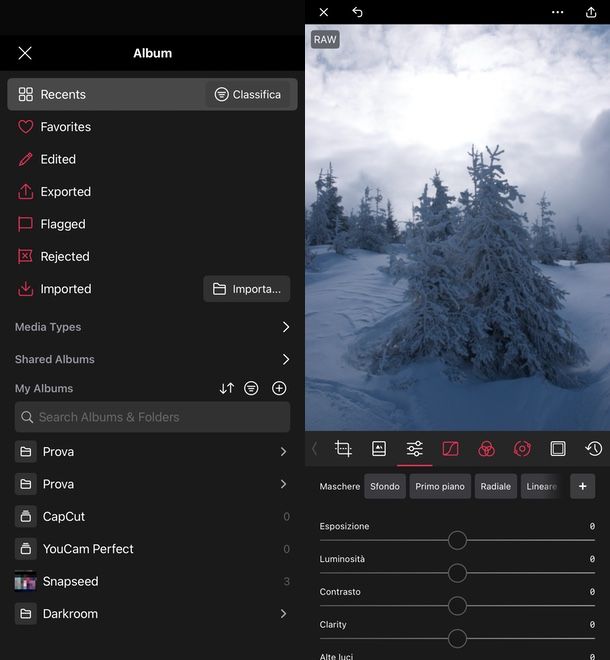Viewport: 610px width, 660px height.
Task: Open the Curves tool
Action: click(450, 449)
